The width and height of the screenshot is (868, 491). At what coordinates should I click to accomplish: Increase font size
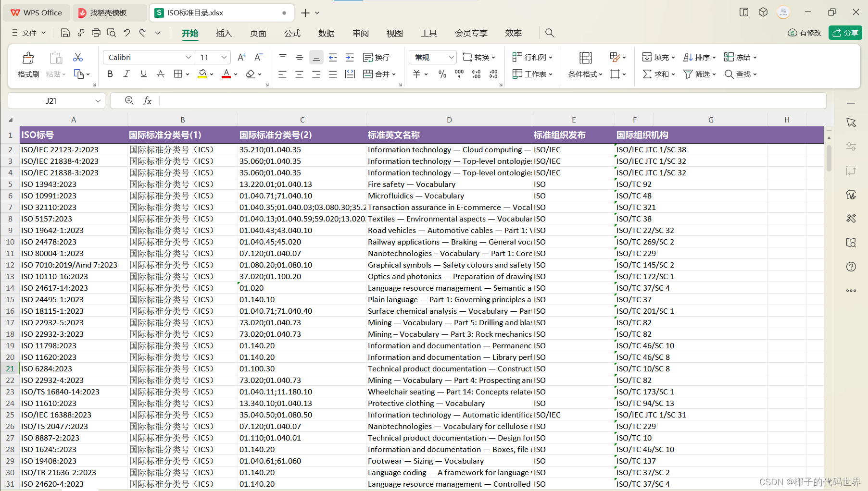click(242, 57)
